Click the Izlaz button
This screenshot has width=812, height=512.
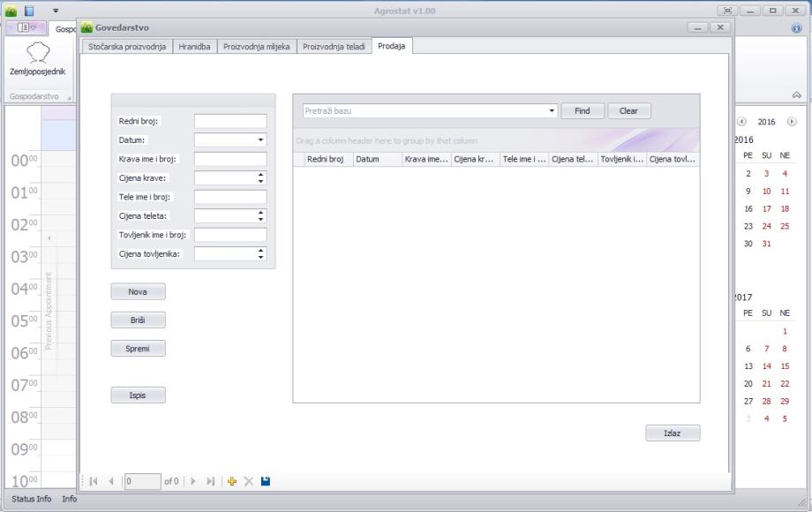(x=673, y=433)
